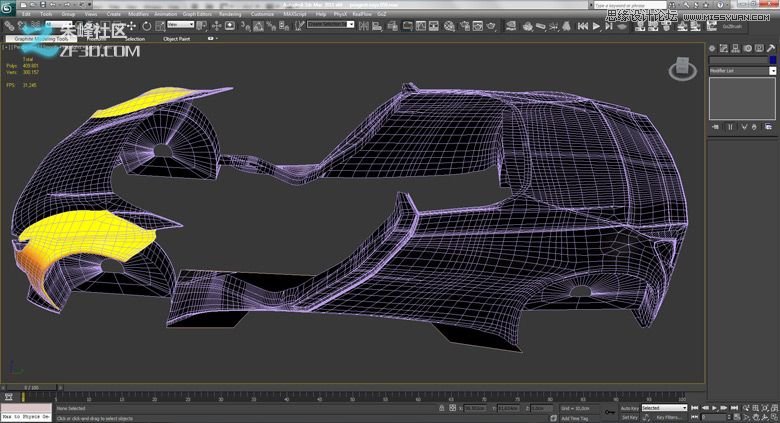Click the keyword search input field
The width and height of the screenshot is (780, 423).
pyautogui.click(x=628, y=4)
